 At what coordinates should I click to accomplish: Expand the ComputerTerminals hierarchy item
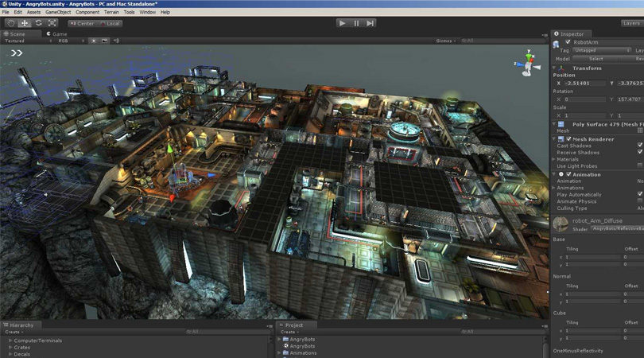tap(10, 340)
